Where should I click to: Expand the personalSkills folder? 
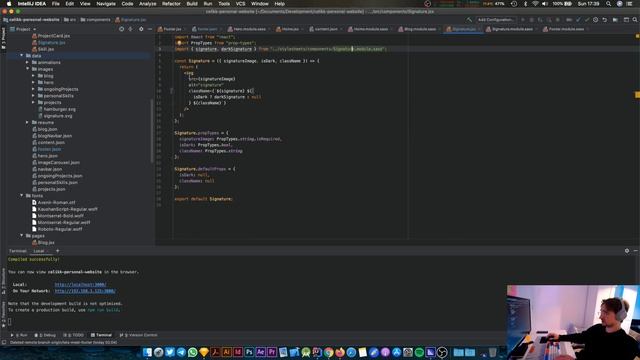(x=33, y=96)
